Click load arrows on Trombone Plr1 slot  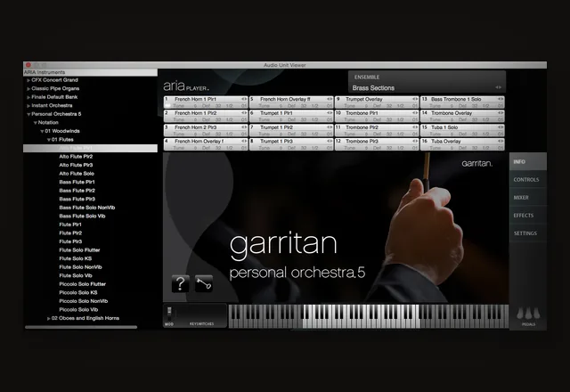point(415,113)
